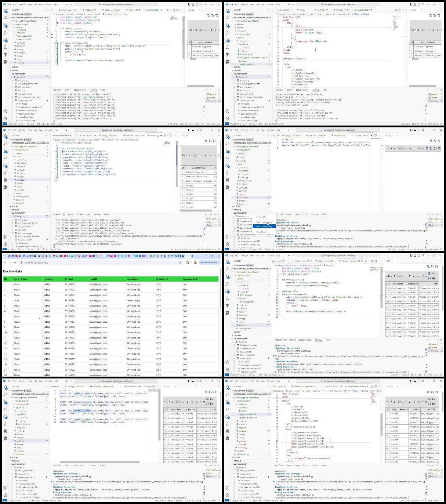
Task: Open Testing flask icon in doctorinfo models.py window
Action: (x=5, y=173)
